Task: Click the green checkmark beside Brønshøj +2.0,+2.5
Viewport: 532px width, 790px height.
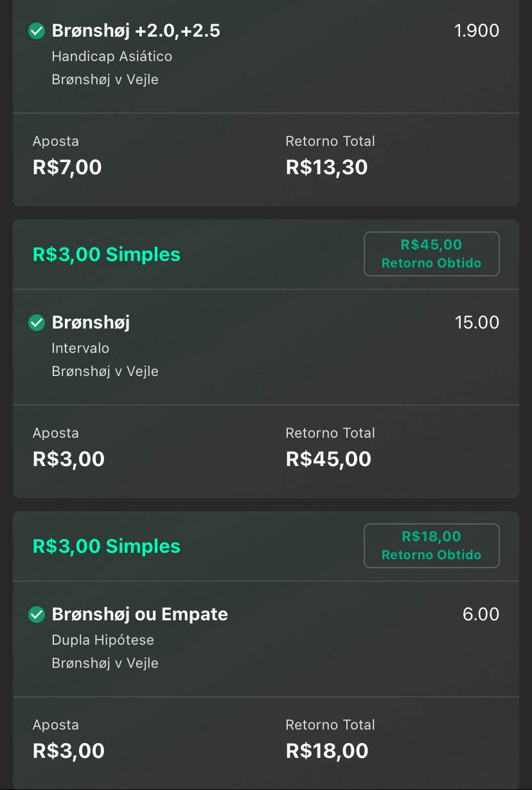Action: point(37,31)
